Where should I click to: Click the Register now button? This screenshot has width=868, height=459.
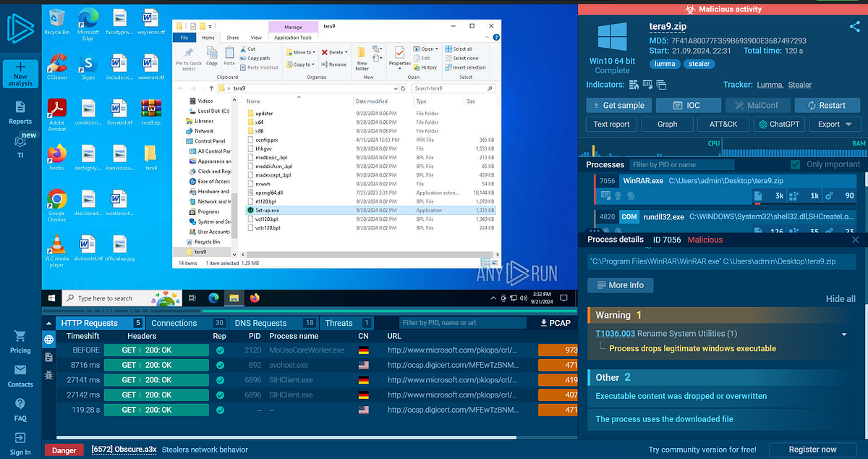coord(812,450)
